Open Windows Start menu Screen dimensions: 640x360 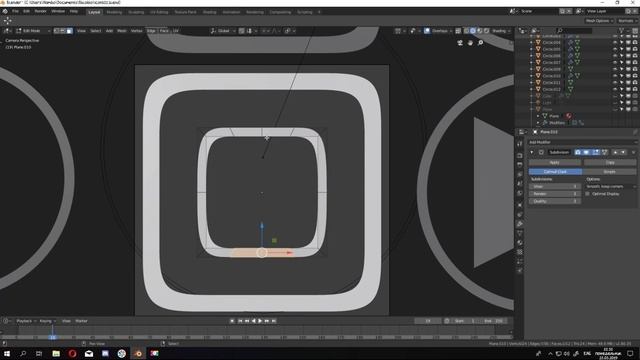7,353
